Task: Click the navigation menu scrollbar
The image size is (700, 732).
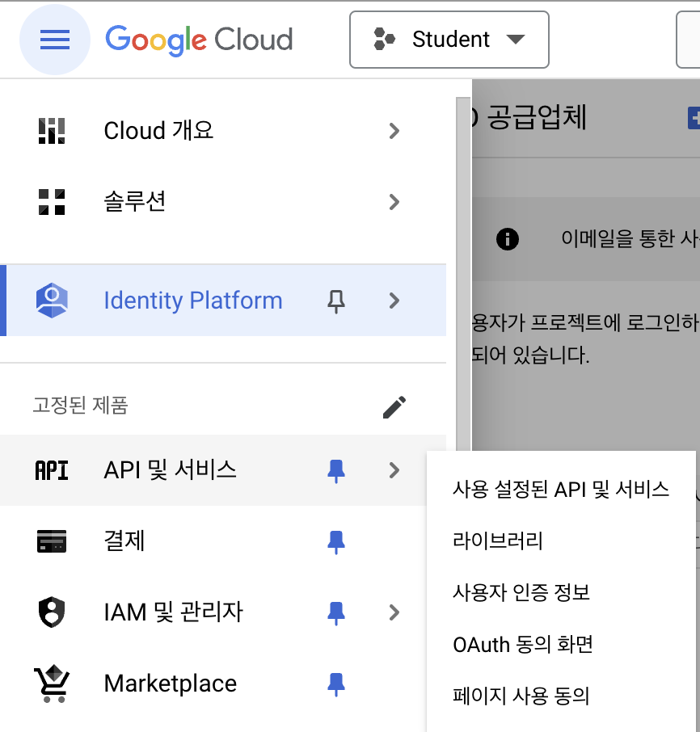Action: [x=463, y=274]
